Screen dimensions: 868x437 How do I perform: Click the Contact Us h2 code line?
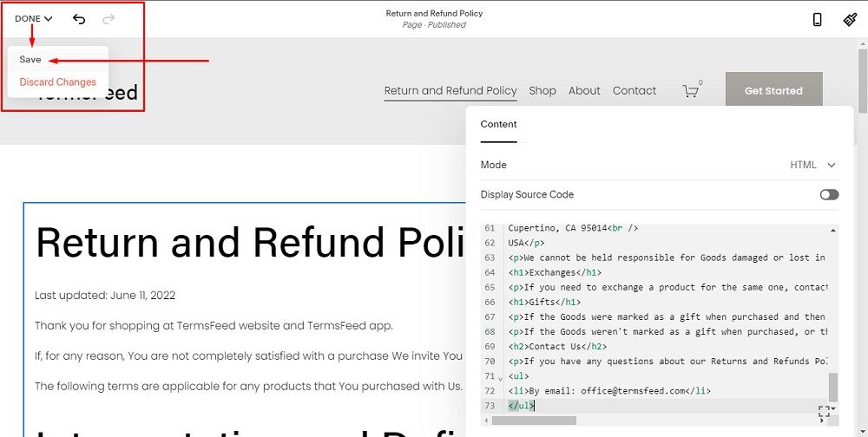point(557,347)
